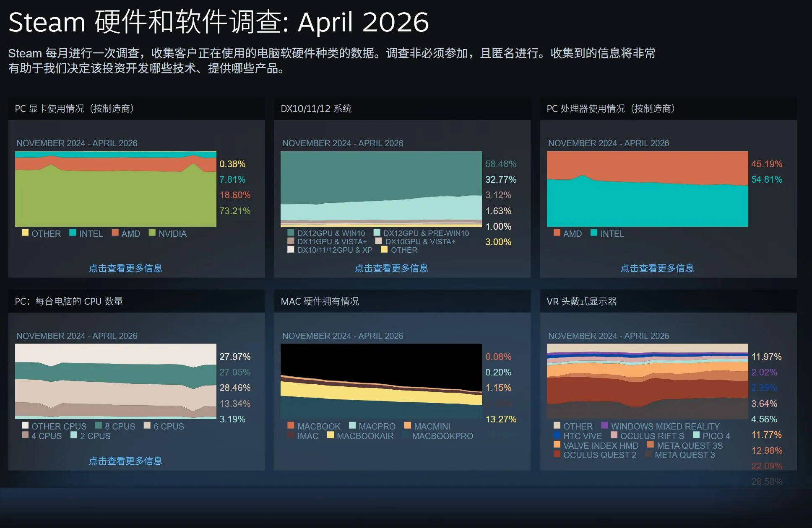Click the DX10GPU & VISTA+ legend swatch
The image size is (812, 528).
pyautogui.click(x=378, y=241)
